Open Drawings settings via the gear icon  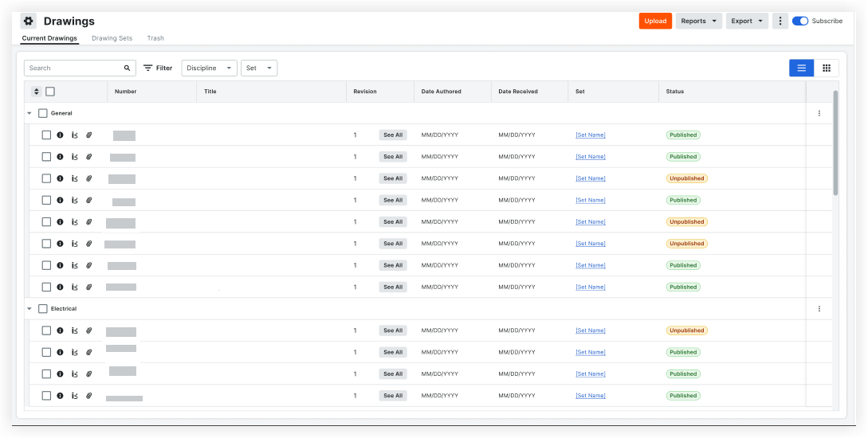28,21
